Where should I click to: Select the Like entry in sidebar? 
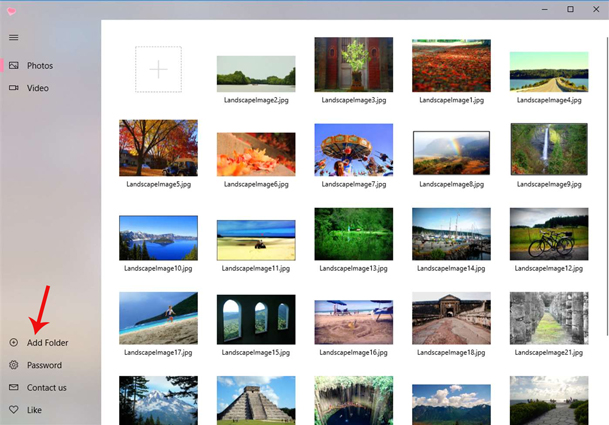(50, 409)
